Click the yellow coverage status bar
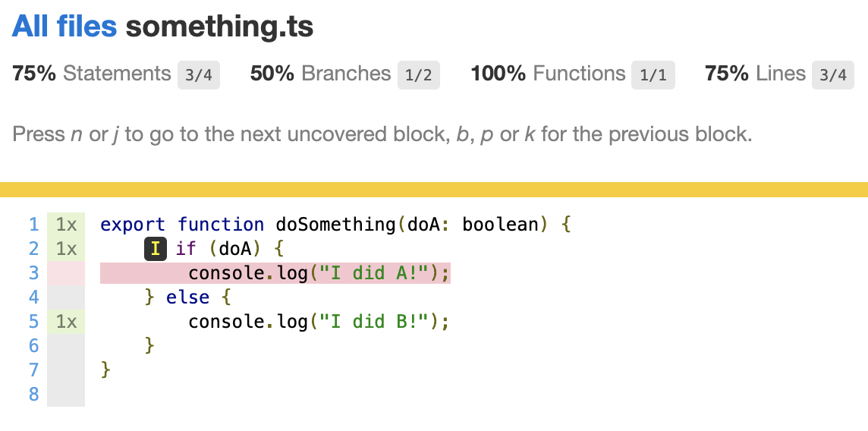Viewport: 868px width, 431px height. [x=434, y=190]
